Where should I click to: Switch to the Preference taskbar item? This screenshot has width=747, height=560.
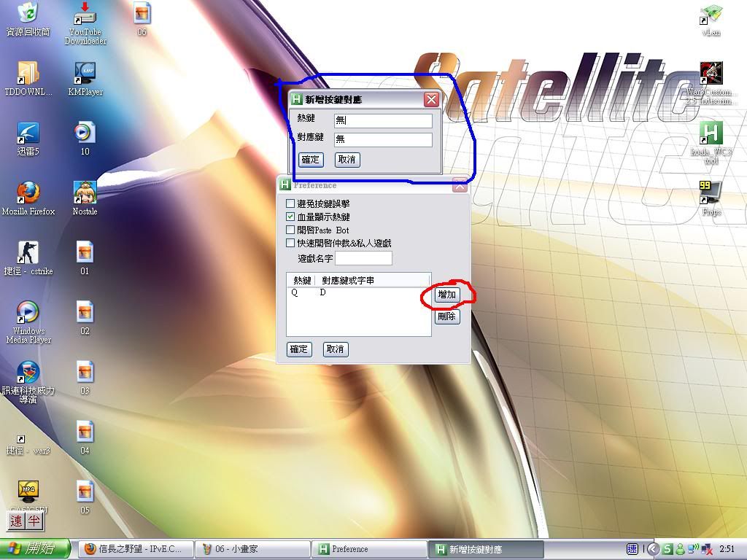(x=370, y=549)
